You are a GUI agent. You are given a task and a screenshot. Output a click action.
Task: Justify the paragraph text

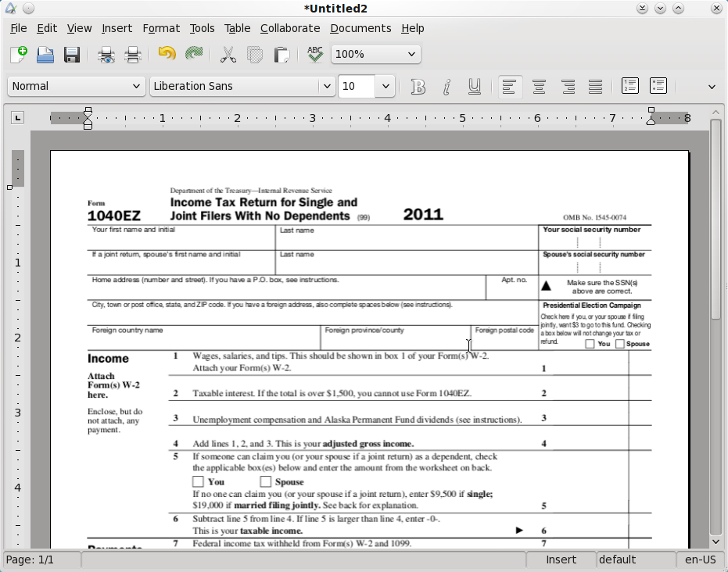(x=595, y=86)
